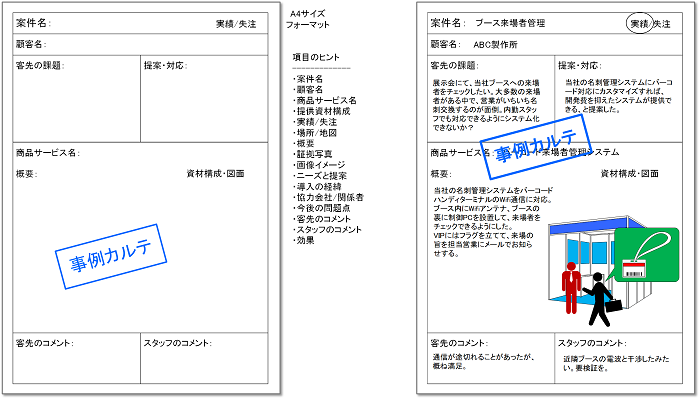Click ・今後の問題点 in the hint list
This screenshot has width=700, height=399.
pos(322,208)
